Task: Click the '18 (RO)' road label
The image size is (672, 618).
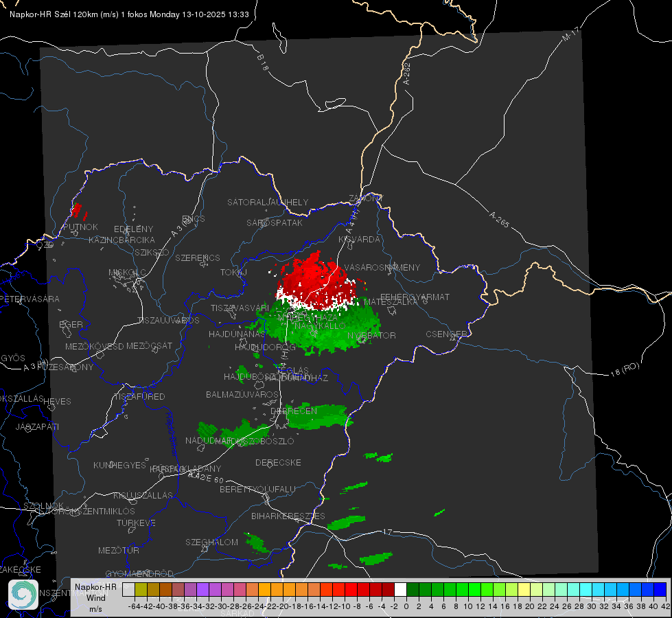Action: (625, 369)
